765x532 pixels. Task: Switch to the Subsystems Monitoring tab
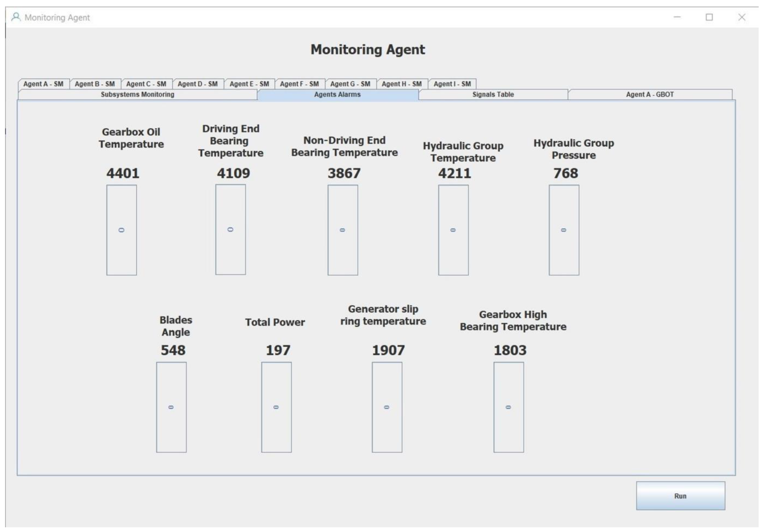coord(137,95)
